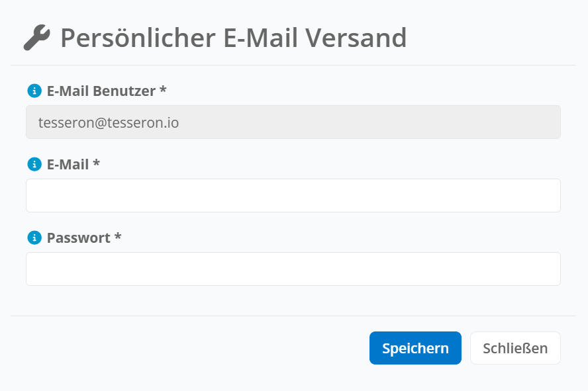The height and width of the screenshot is (391, 588).
Task: Click the tesseron@tesseron.io text value
Action: click(109, 122)
